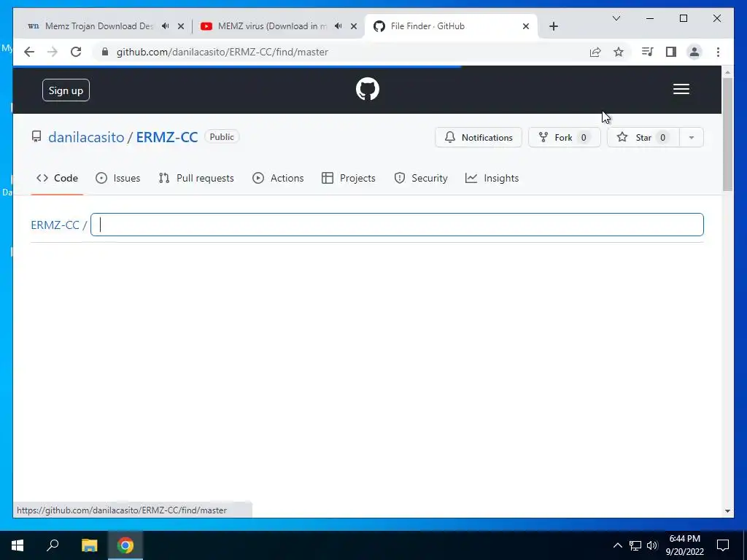This screenshot has width=747, height=560.
Task: Expand the Star options dropdown arrow
Action: pos(692,138)
